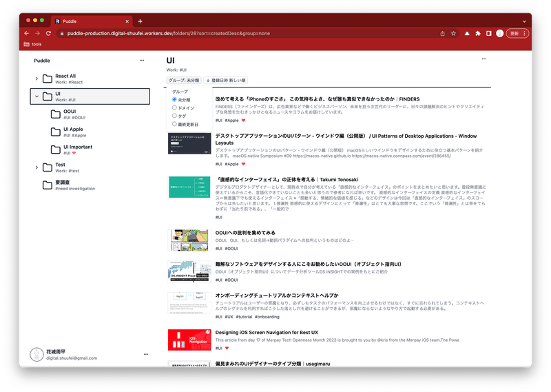Click the user avatar of 花城周平
This screenshot has width=551, height=392.
click(37, 354)
